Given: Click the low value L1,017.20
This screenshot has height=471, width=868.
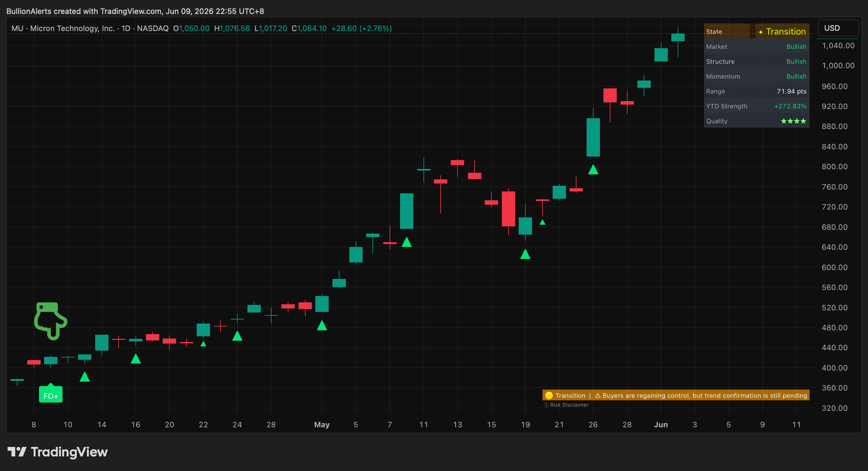Looking at the screenshot, I should pos(271,28).
